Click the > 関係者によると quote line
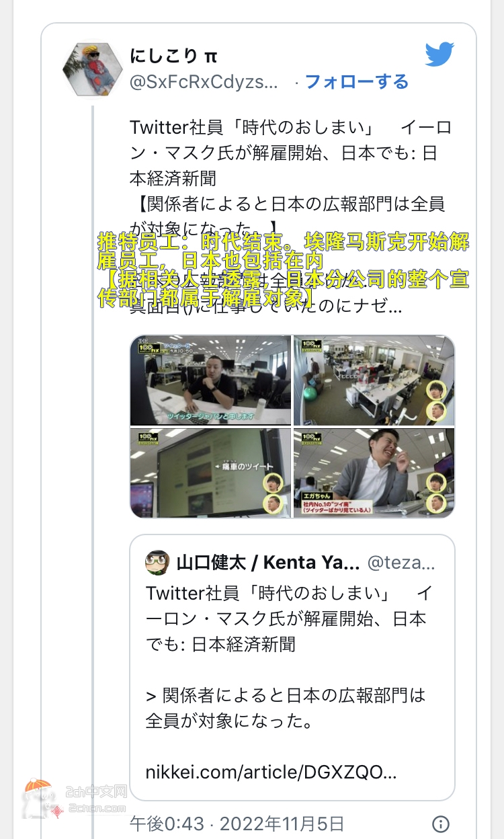The height and width of the screenshot is (839, 504). [286, 708]
